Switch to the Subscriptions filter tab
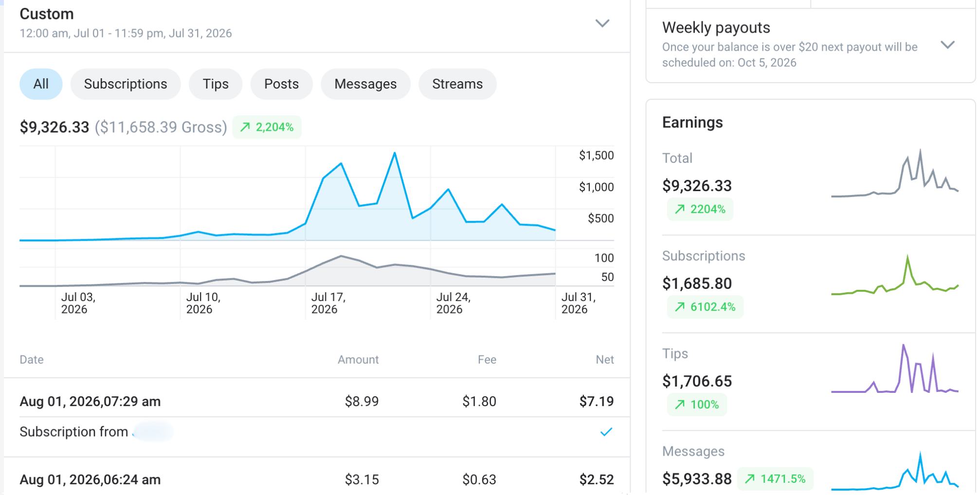This screenshot has height=495, width=980. coord(126,84)
